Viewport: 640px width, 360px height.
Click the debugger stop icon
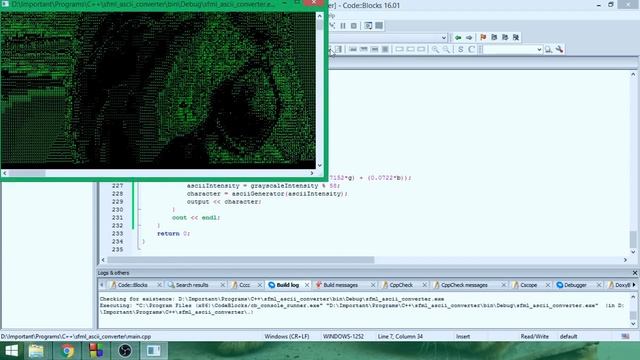pos(354,26)
